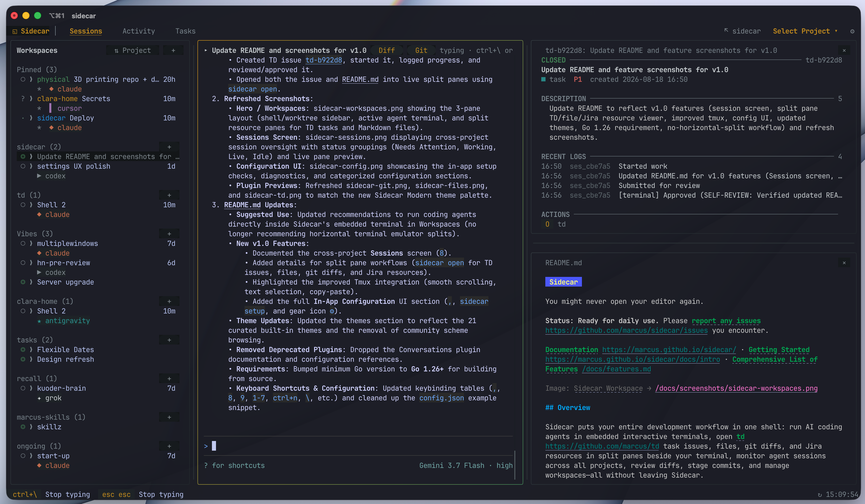Click the cursor bar icon under clara-home Secrets
Screen dimensions: 865x504
pos(50,108)
